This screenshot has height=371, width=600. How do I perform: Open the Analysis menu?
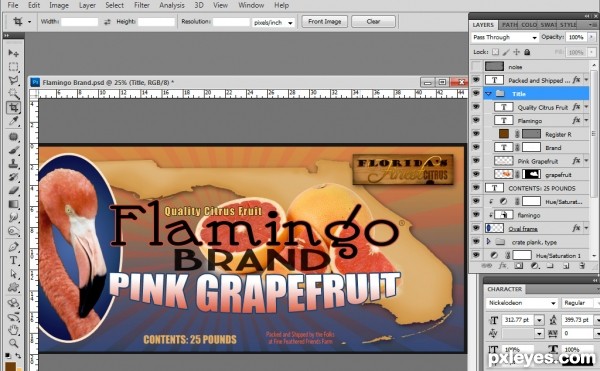(172, 5)
